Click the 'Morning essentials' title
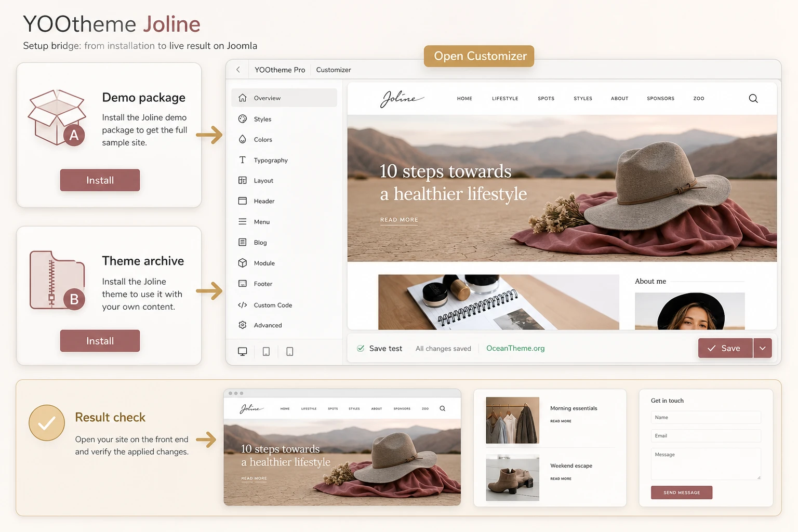The width and height of the screenshot is (798, 532). 574,408
